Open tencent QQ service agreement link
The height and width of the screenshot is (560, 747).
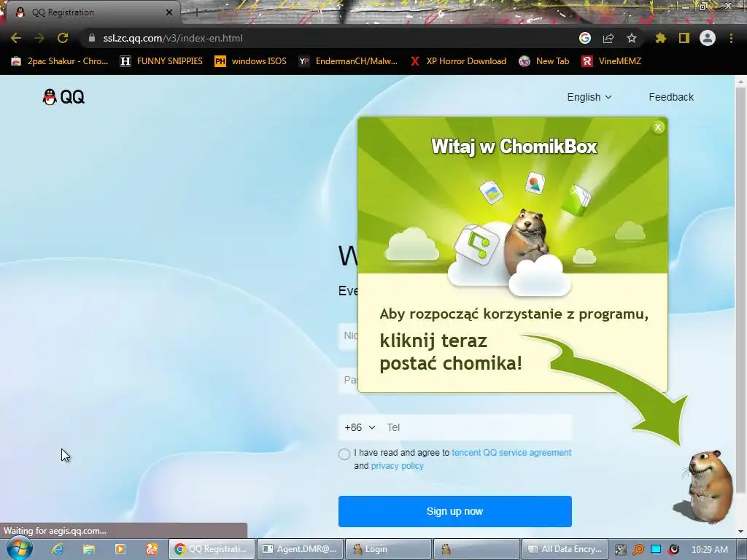pyautogui.click(x=511, y=452)
